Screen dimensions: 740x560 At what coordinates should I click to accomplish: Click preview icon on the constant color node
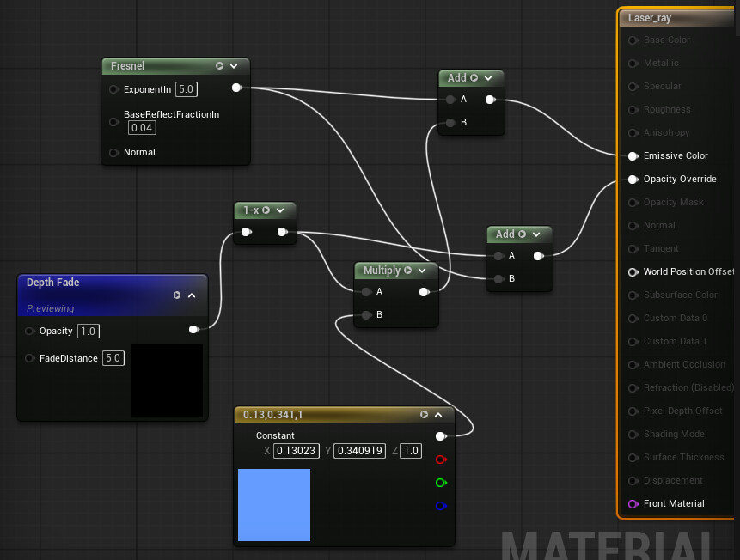click(424, 414)
